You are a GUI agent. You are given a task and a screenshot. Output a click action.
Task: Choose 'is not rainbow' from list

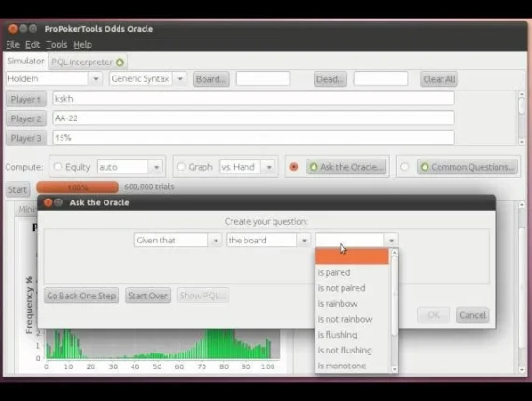345,319
